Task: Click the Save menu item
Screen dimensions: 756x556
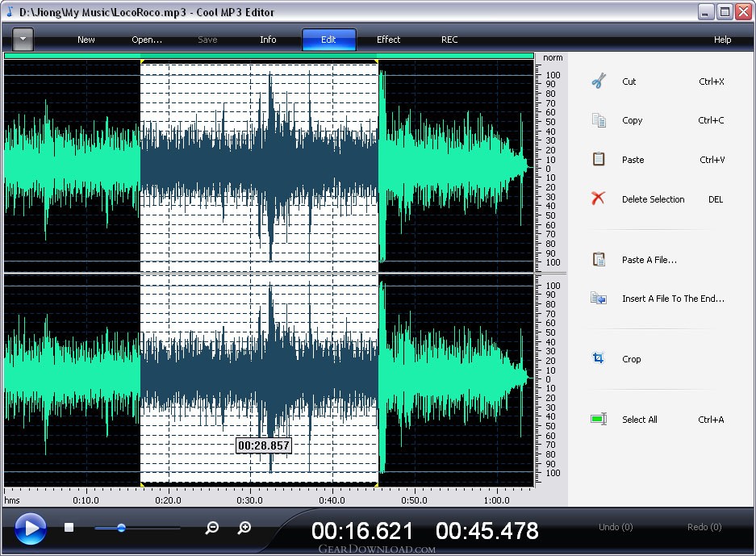Action: 207,40
